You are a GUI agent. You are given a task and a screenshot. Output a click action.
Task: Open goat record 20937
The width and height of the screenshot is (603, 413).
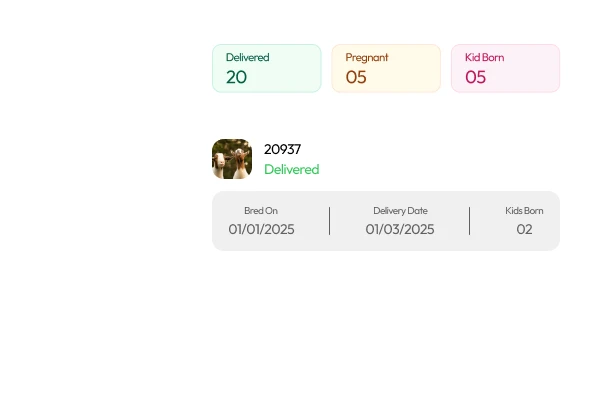[x=282, y=149]
